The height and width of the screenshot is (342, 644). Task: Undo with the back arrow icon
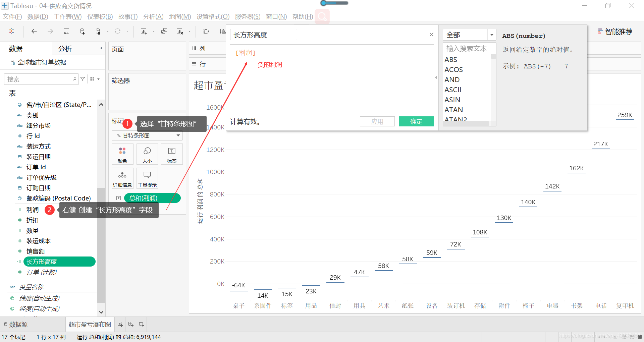coord(34,31)
